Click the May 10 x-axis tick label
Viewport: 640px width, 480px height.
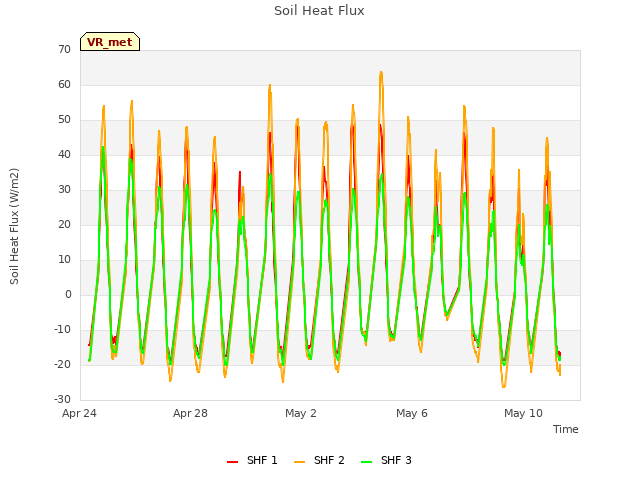523,413
